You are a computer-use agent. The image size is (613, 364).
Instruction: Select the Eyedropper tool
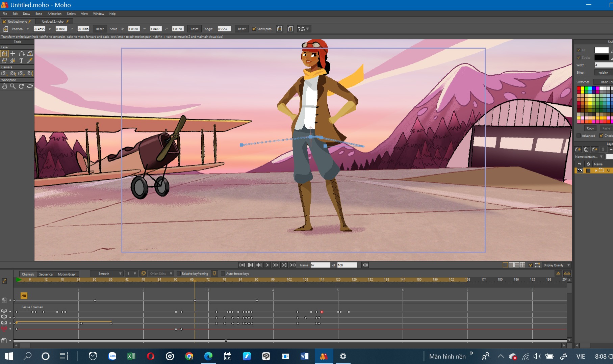coord(30,61)
